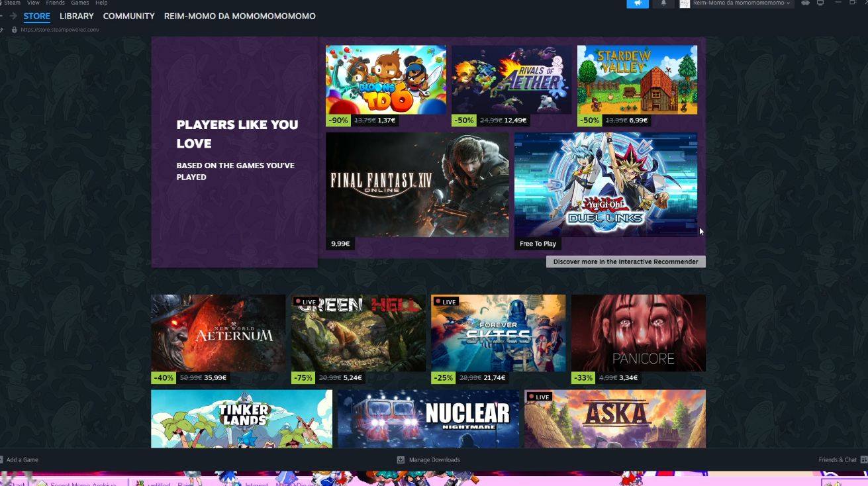Open the Green Hell capsule
The height and width of the screenshot is (486, 868).
(358, 333)
